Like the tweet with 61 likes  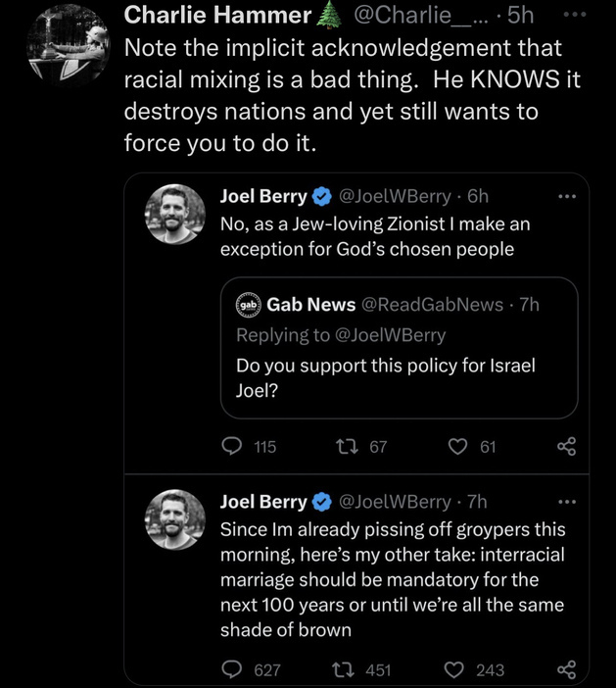click(459, 446)
